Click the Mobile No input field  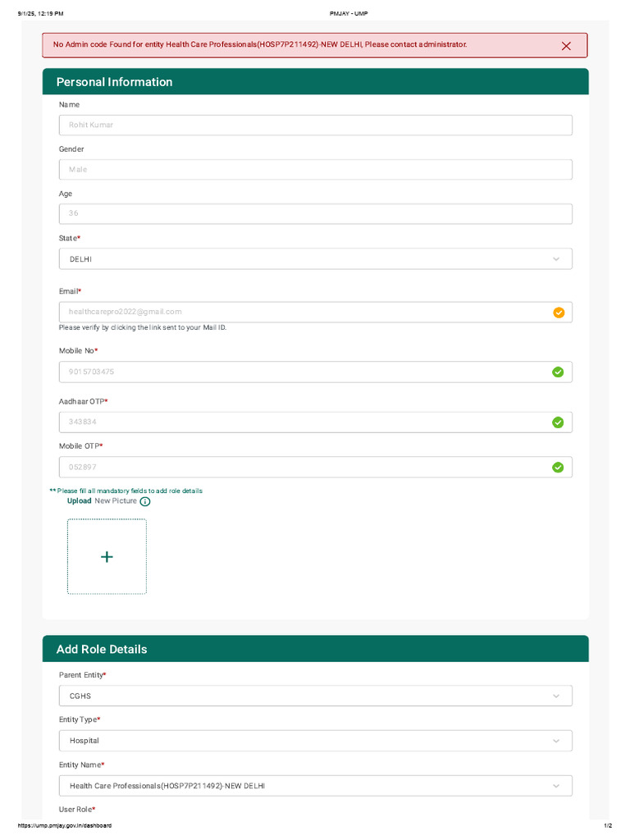pyautogui.click(x=316, y=372)
